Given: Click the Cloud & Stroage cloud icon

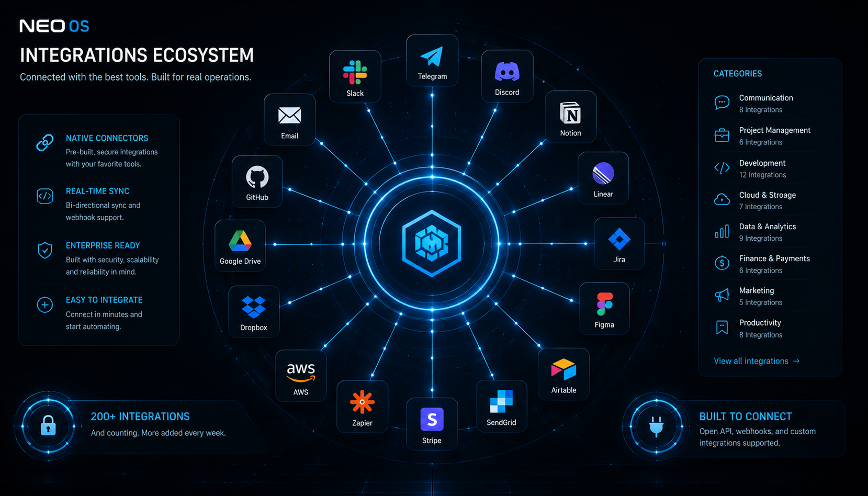Looking at the screenshot, I should [x=722, y=199].
